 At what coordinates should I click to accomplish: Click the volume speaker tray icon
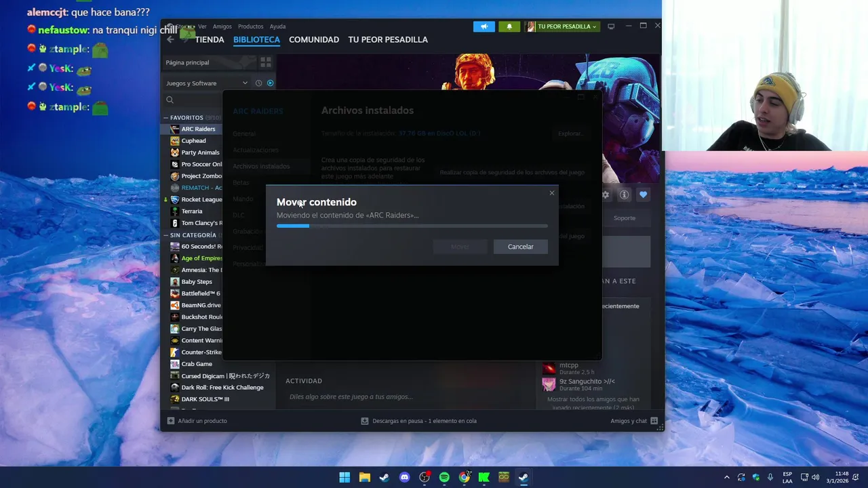[815, 477]
